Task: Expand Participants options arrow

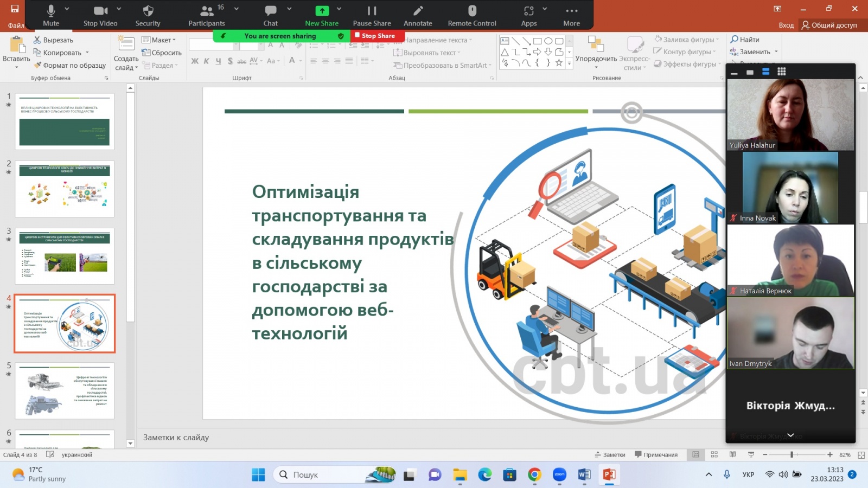Action: tap(237, 9)
